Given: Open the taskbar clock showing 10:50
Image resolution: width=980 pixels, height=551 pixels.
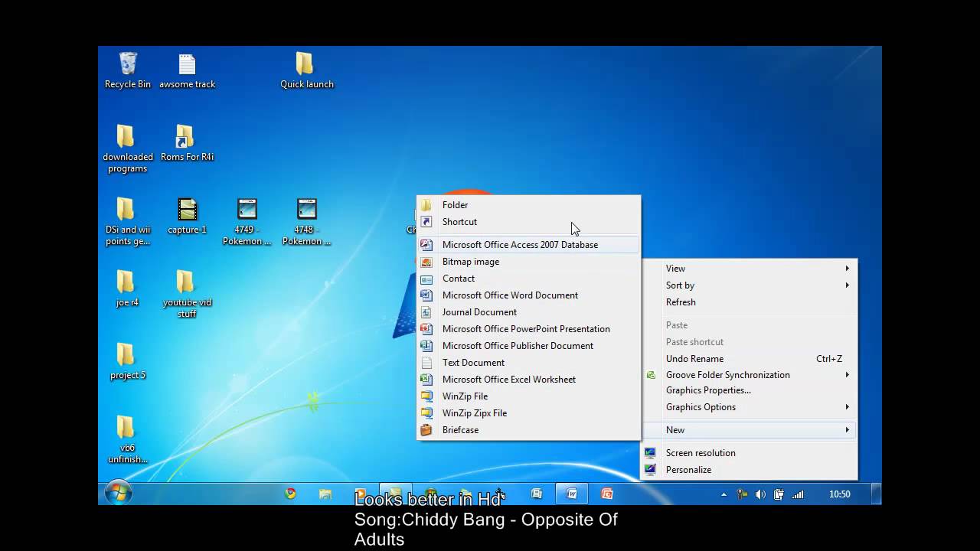Looking at the screenshot, I should tap(840, 494).
